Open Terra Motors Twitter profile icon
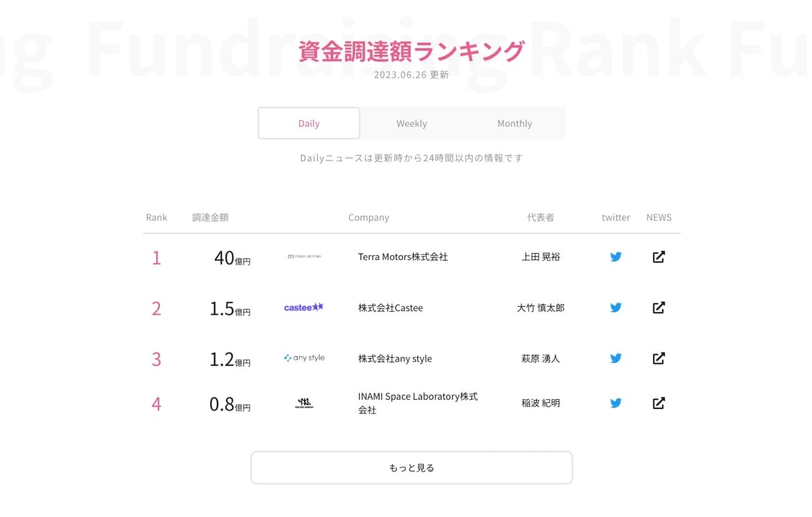Image resolution: width=812 pixels, height=517 pixels. [616, 256]
